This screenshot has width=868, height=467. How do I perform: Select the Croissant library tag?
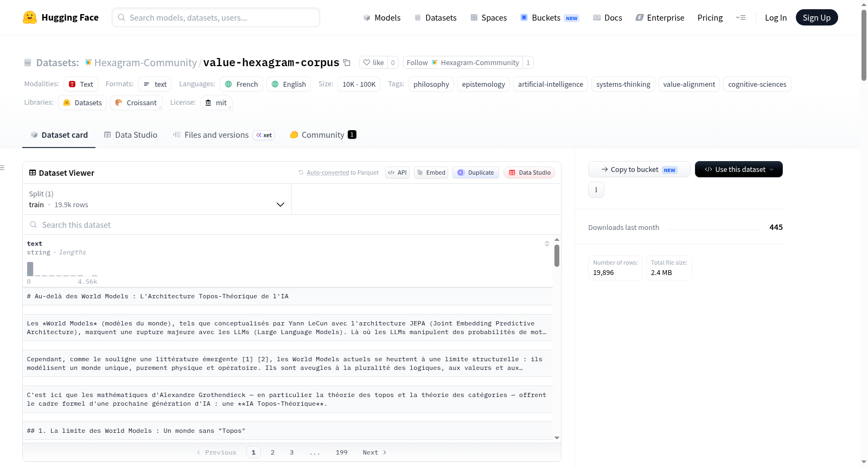click(136, 103)
